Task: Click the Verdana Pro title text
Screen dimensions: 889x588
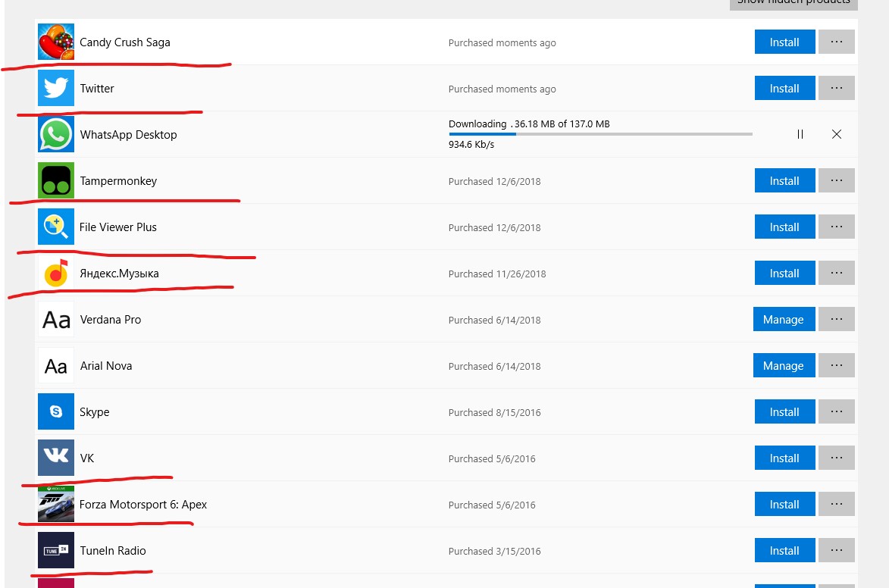Action: tap(110, 320)
